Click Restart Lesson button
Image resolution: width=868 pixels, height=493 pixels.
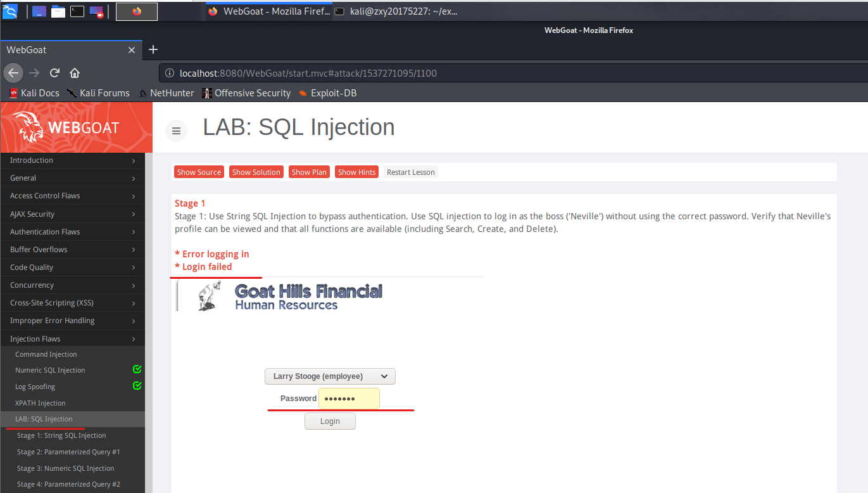click(x=411, y=172)
